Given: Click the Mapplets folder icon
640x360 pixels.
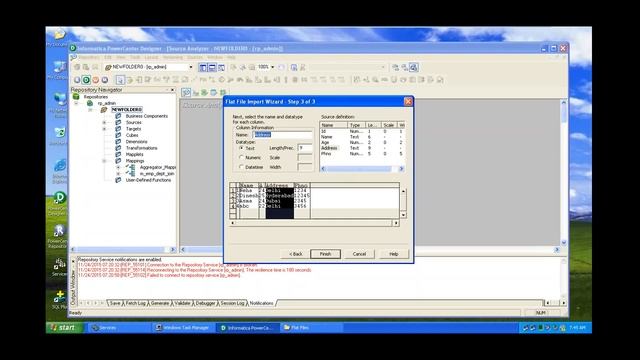Looking at the screenshot, I should coord(118,154).
